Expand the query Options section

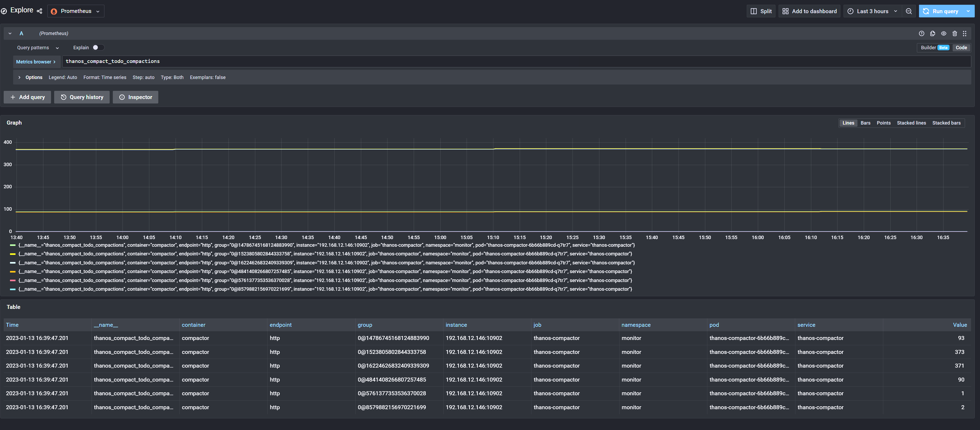point(31,77)
